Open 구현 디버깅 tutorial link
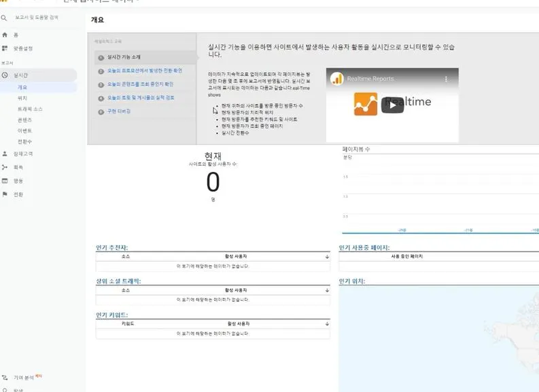This screenshot has width=539, height=392. [118, 111]
